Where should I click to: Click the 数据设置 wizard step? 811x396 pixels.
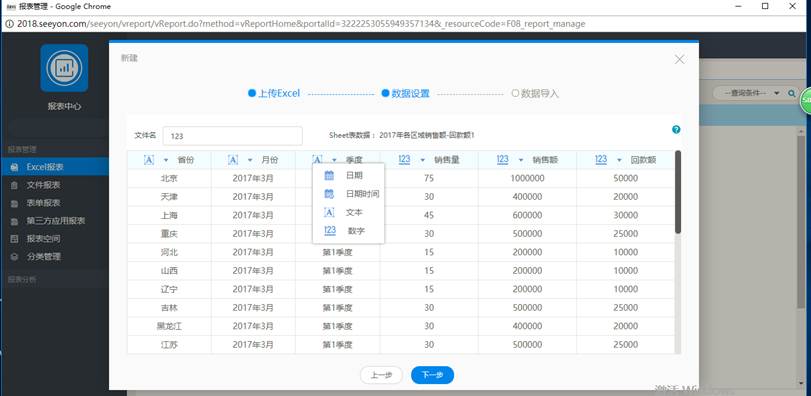pyautogui.click(x=406, y=94)
